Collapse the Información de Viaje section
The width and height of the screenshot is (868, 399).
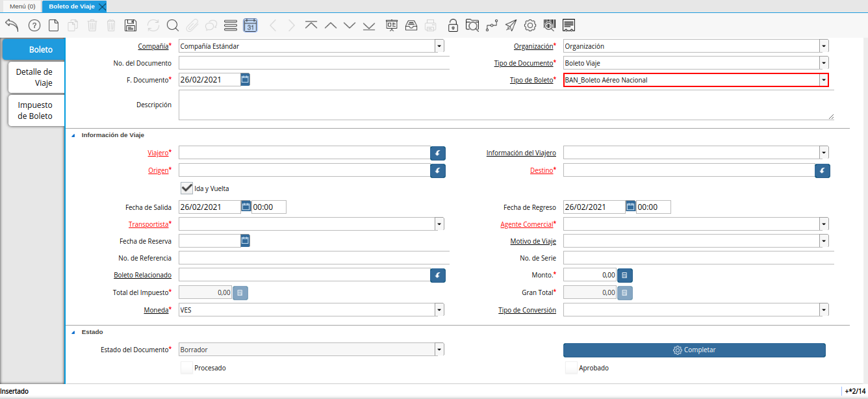(73, 135)
